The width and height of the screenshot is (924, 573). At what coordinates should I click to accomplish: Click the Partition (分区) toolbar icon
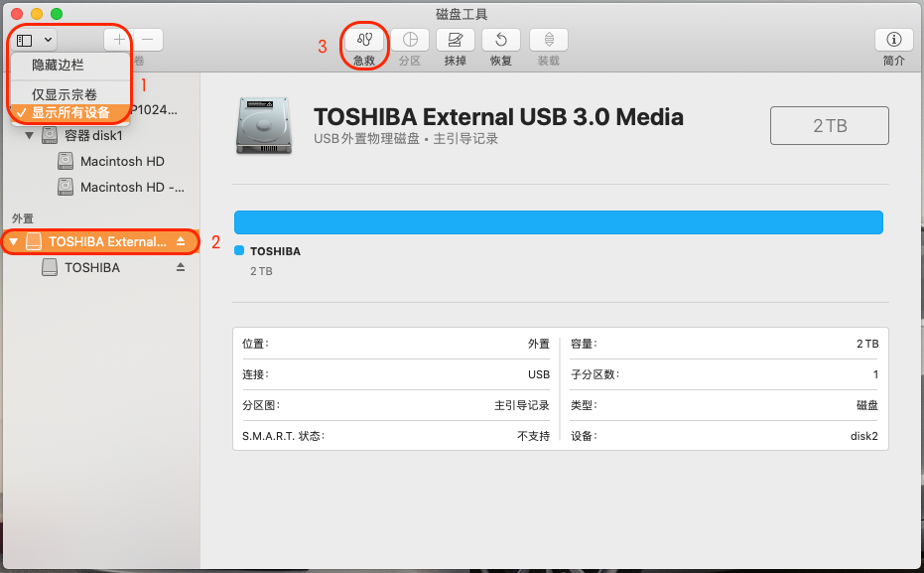coord(409,40)
